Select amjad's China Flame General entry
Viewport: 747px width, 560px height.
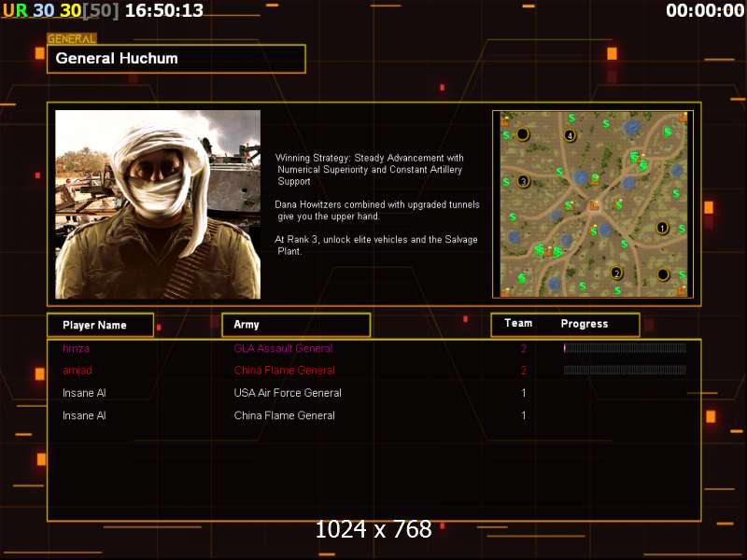285,370
